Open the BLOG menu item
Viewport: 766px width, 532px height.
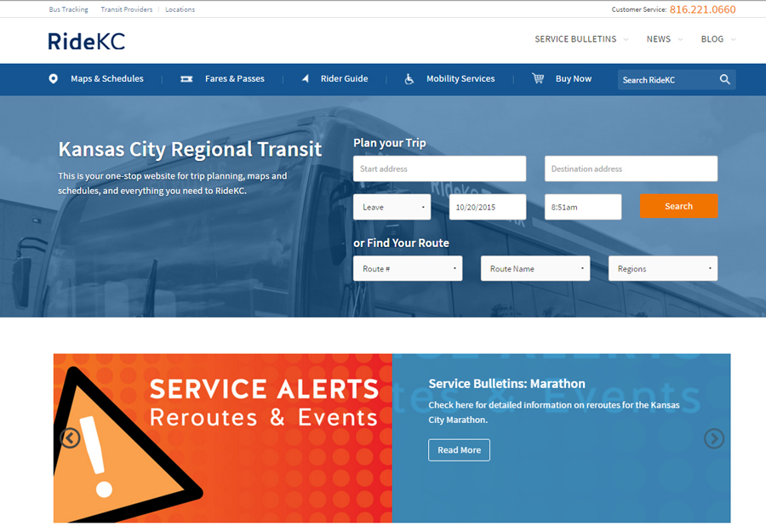(x=712, y=39)
